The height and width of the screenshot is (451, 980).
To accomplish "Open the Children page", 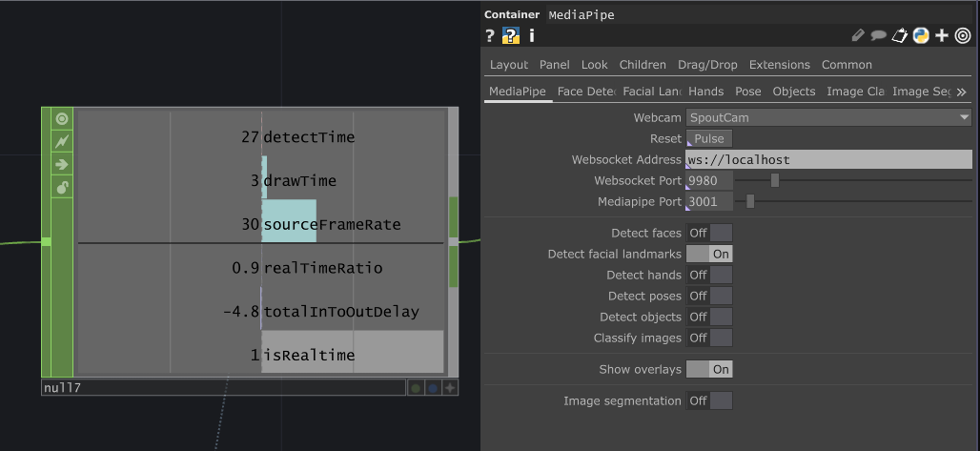I will (643, 65).
